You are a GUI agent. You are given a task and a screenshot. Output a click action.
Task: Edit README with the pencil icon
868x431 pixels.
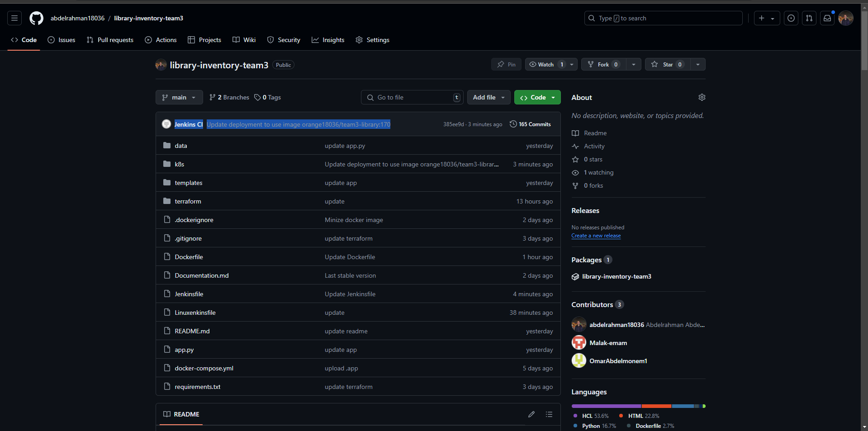pos(531,414)
